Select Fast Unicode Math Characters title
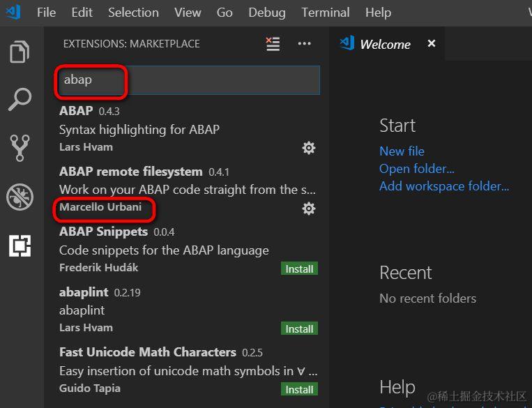532x408 pixels. (x=148, y=352)
